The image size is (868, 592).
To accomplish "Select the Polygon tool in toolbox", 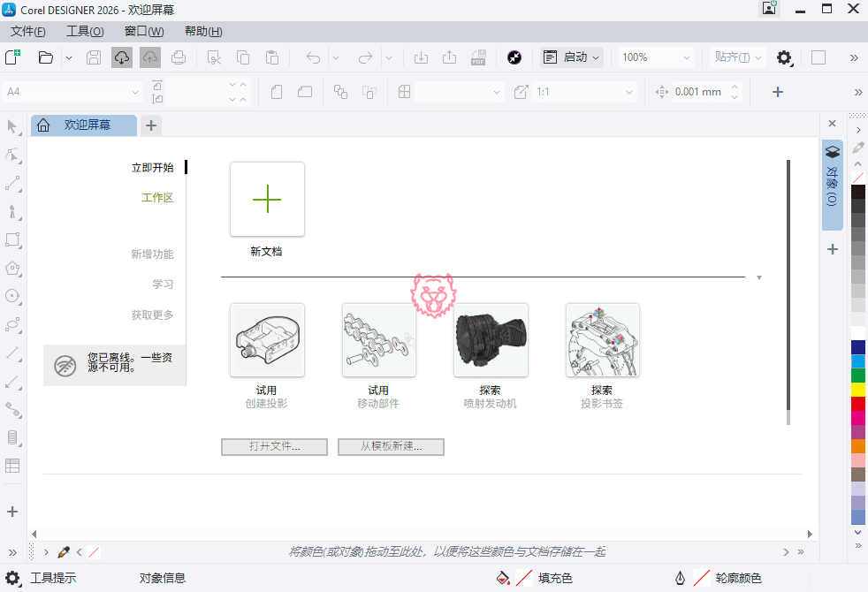I will [x=12, y=269].
